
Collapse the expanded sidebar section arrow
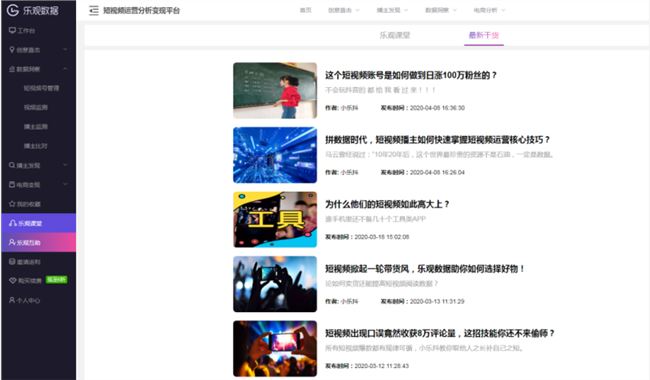[x=65, y=69]
